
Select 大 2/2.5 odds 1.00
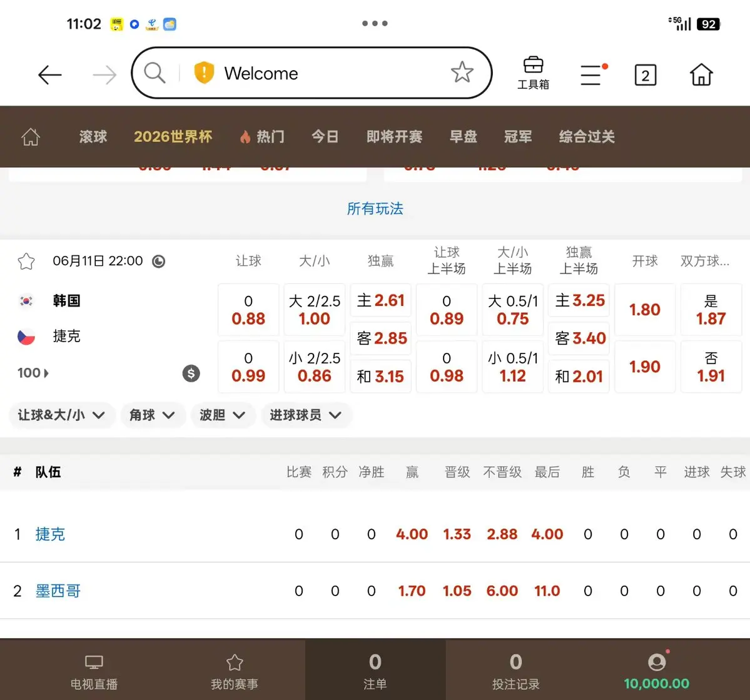314,310
